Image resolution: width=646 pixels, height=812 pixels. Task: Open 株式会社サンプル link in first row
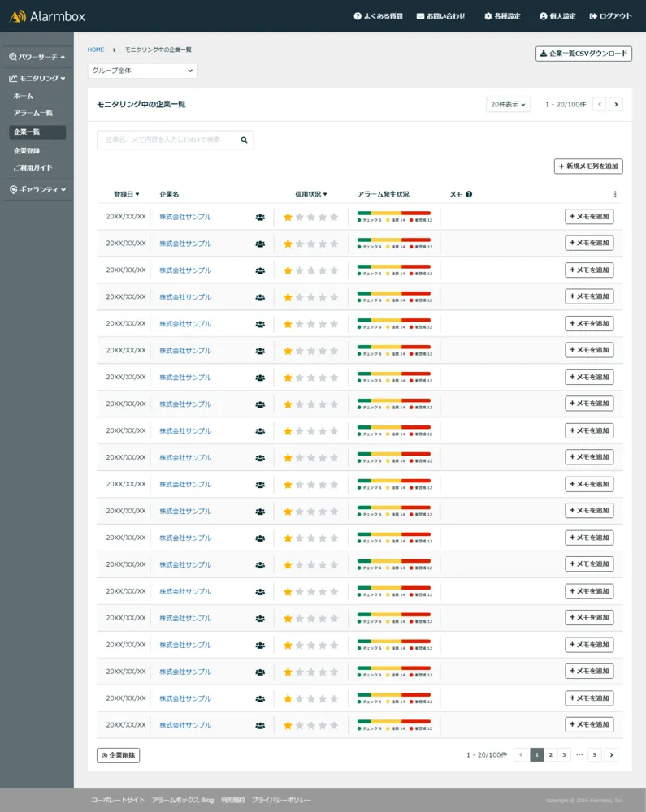(185, 217)
